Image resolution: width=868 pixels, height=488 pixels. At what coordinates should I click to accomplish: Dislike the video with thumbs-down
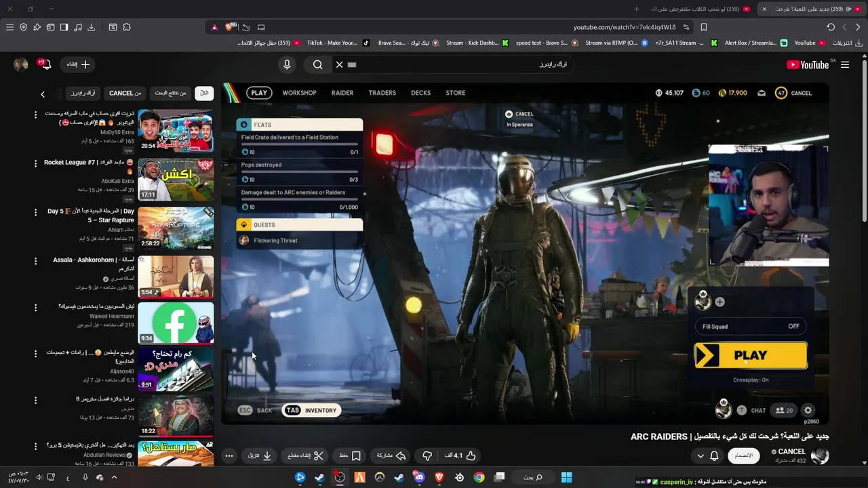(x=427, y=456)
